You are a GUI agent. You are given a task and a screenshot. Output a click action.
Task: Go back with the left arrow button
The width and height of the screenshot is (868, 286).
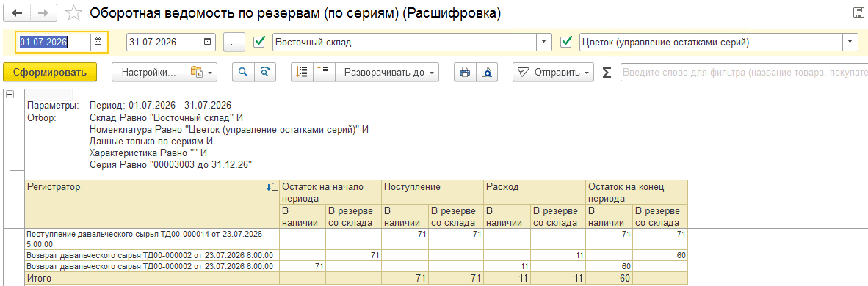(x=17, y=12)
